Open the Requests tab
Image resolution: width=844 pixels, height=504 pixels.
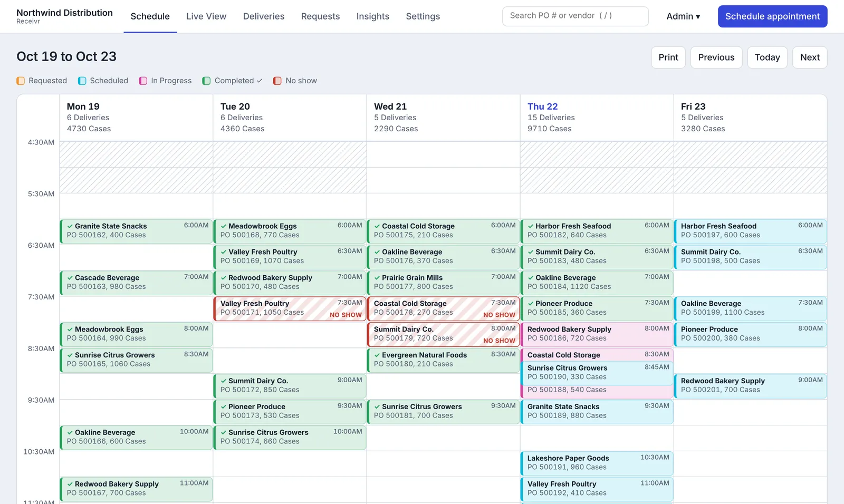pyautogui.click(x=320, y=16)
